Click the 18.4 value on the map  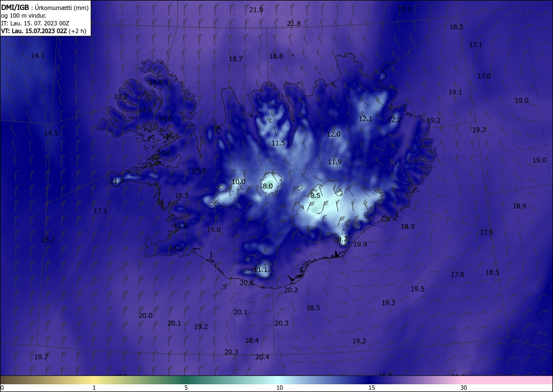point(252,341)
